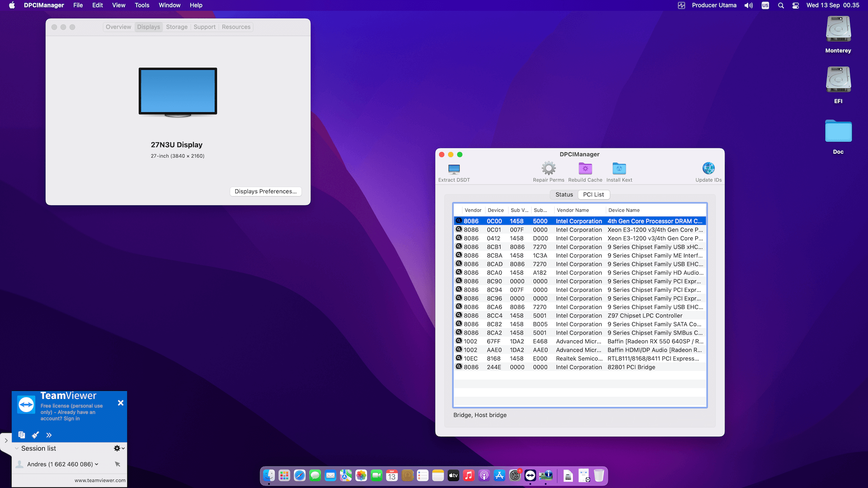This screenshot has width=868, height=488.
Task: Select the Z97 Chipset LPC Controller row
Action: 580,315
